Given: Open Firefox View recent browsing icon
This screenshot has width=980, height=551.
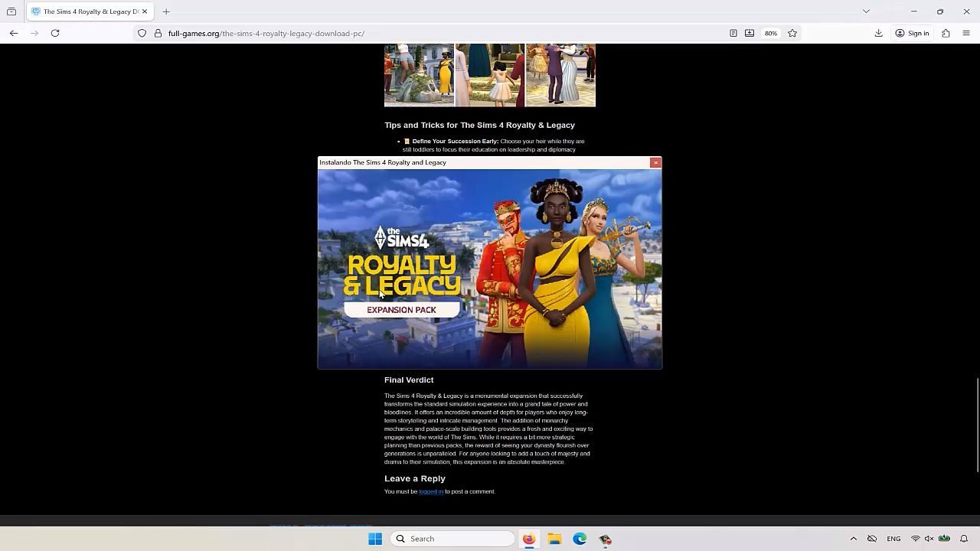Looking at the screenshot, I should tap(11, 11).
